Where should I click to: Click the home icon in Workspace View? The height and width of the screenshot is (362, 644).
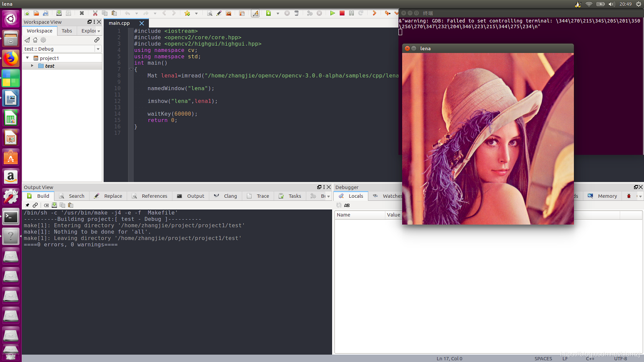(35, 40)
